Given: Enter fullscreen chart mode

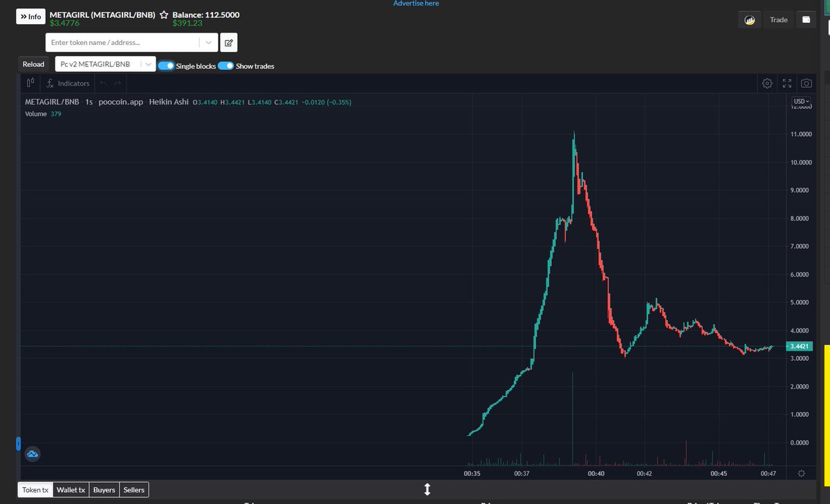Looking at the screenshot, I should [x=787, y=83].
